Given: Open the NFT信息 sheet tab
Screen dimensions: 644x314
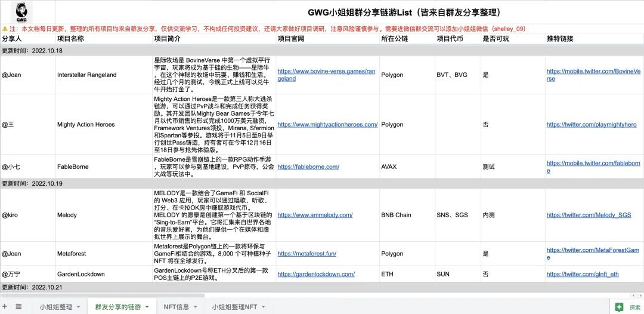Looking at the screenshot, I should point(176,307).
